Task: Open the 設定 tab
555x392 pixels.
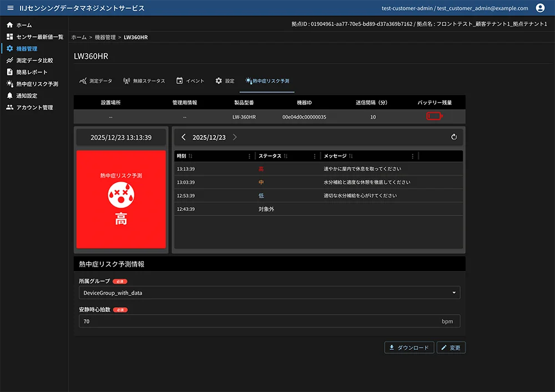Action: pyautogui.click(x=225, y=81)
